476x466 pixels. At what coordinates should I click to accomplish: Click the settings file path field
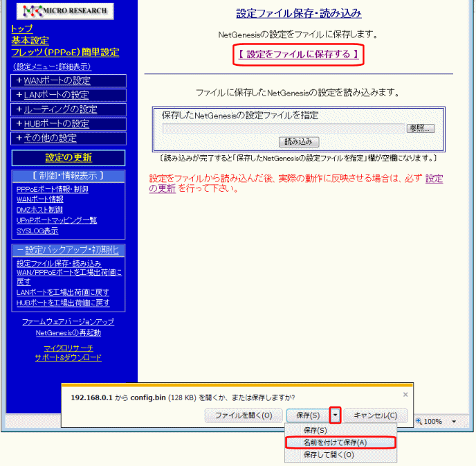click(x=282, y=128)
